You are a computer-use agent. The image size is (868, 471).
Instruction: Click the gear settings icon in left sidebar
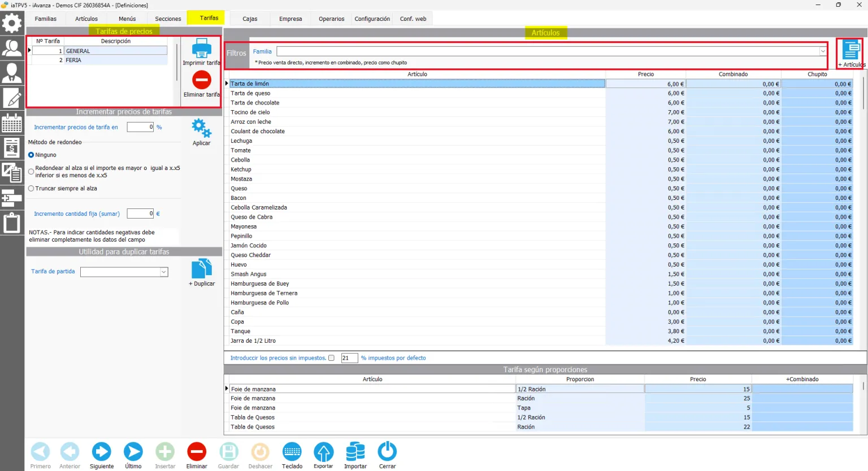[11, 23]
